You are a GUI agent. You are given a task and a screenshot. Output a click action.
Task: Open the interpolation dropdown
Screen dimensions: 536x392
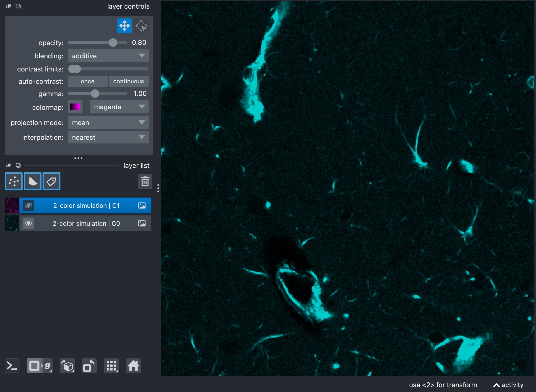(x=108, y=137)
